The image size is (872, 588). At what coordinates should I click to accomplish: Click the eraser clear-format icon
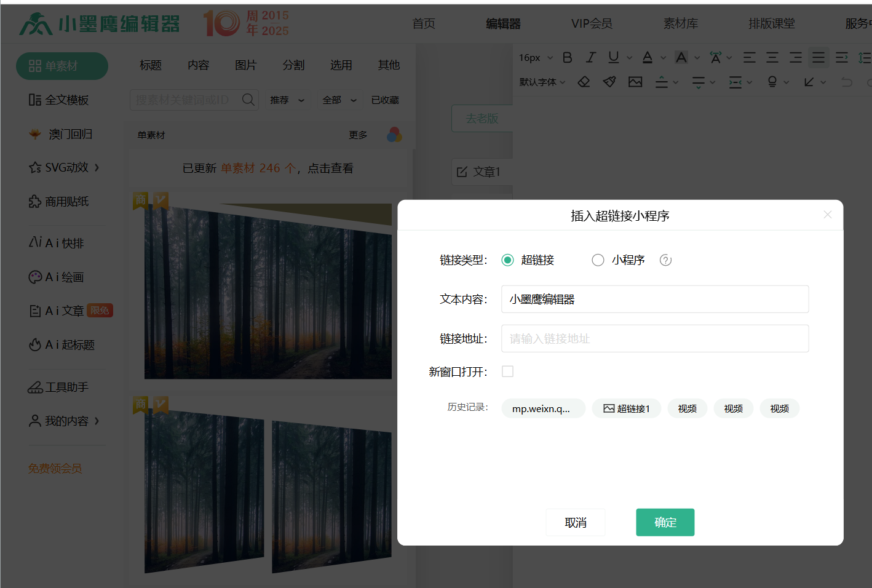pyautogui.click(x=584, y=82)
